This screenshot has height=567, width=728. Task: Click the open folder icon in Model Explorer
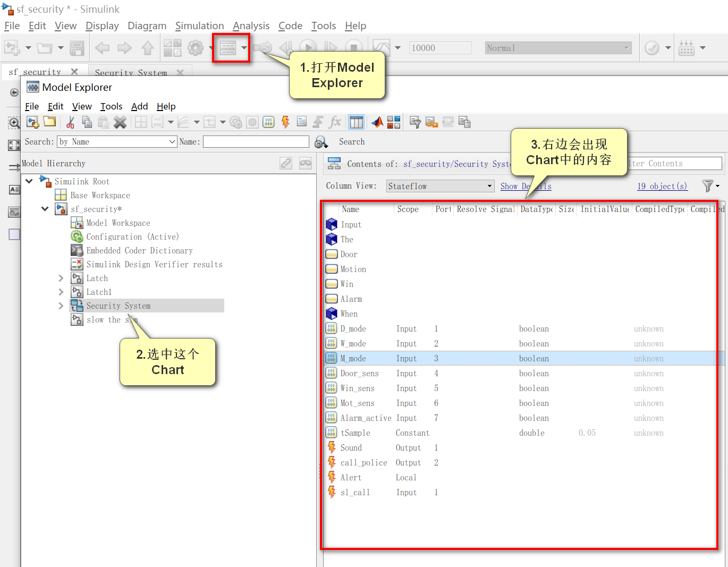coord(50,122)
